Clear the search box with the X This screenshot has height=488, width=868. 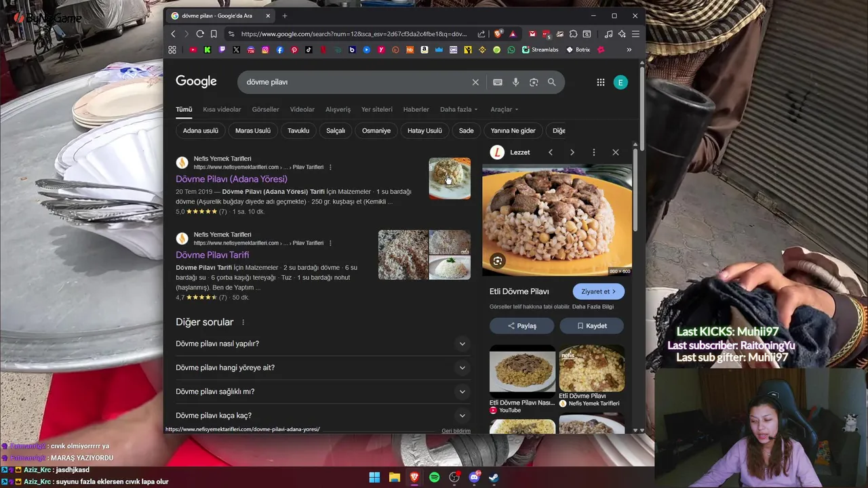475,82
